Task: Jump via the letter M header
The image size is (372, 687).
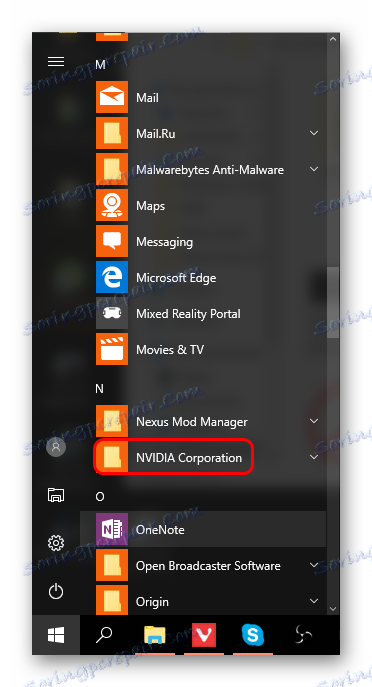Action: click(100, 65)
